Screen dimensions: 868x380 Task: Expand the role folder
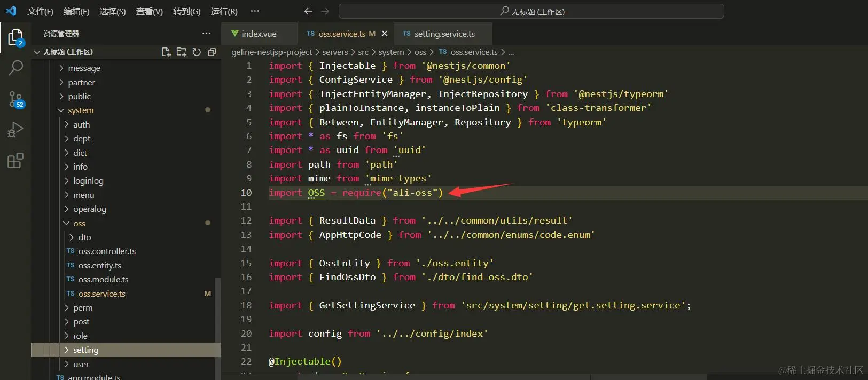[126, 336]
